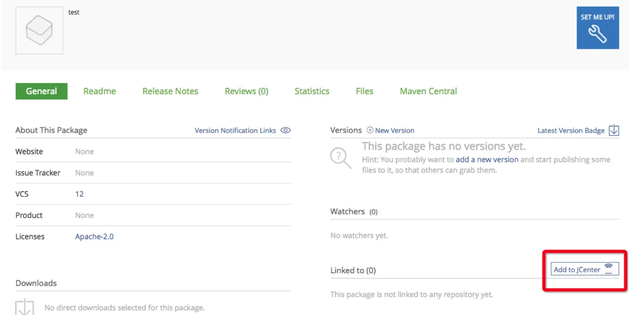Click the Add to JCenter button
The image size is (644, 315).
[x=584, y=269]
